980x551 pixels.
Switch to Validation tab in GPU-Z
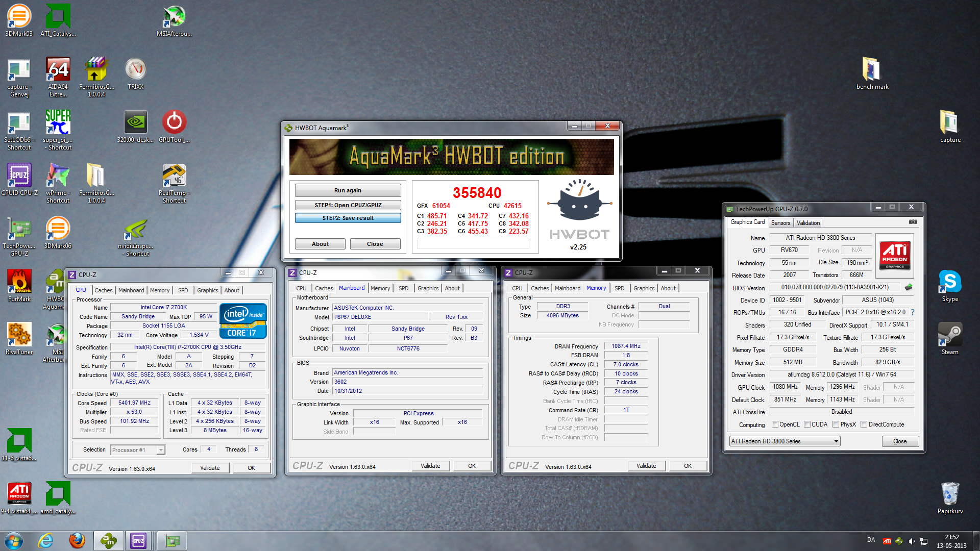pyautogui.click(x=808, y=223)
